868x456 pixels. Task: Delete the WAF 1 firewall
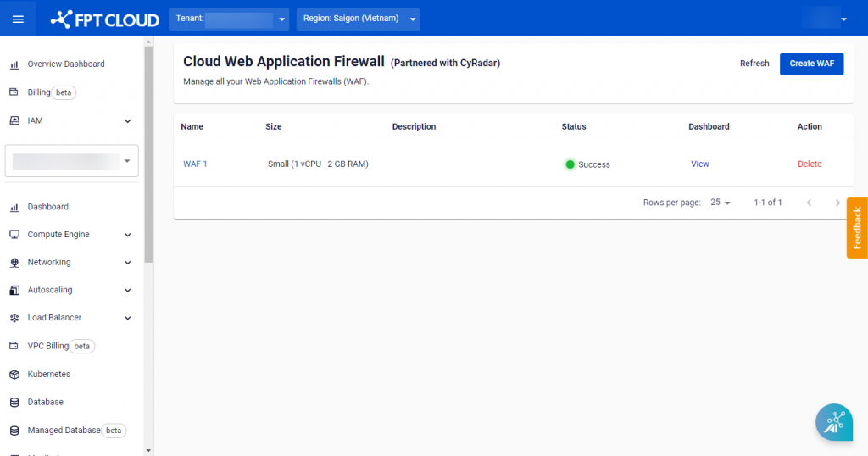click(x=809, y=164)
